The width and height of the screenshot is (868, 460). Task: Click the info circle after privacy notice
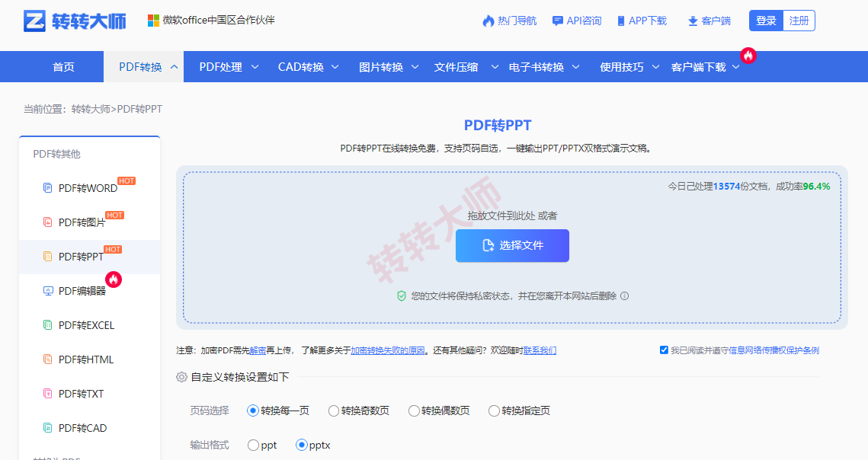point(624,295)
